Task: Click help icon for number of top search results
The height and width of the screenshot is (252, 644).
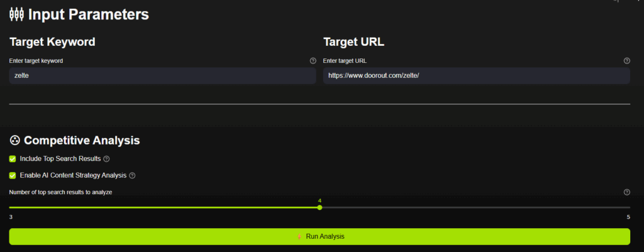Action: coord(627,192)
